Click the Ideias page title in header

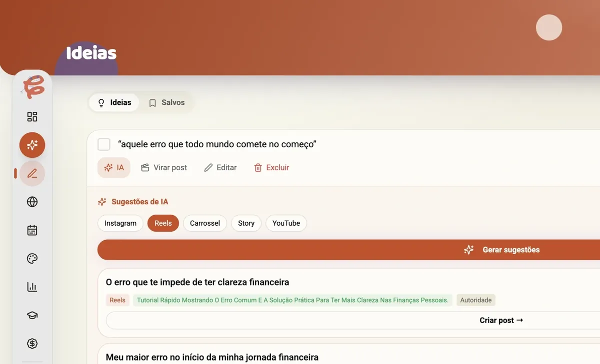tap(91, 53)
